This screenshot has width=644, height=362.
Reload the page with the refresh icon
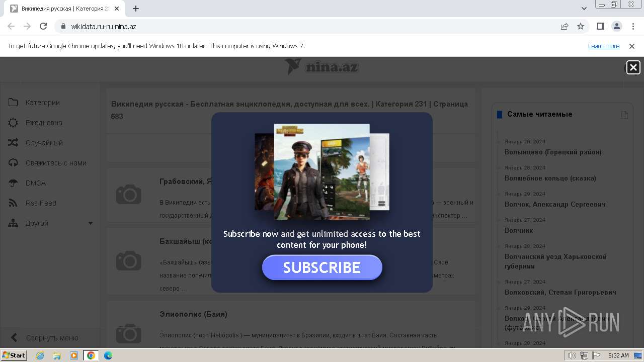point(43,26)
